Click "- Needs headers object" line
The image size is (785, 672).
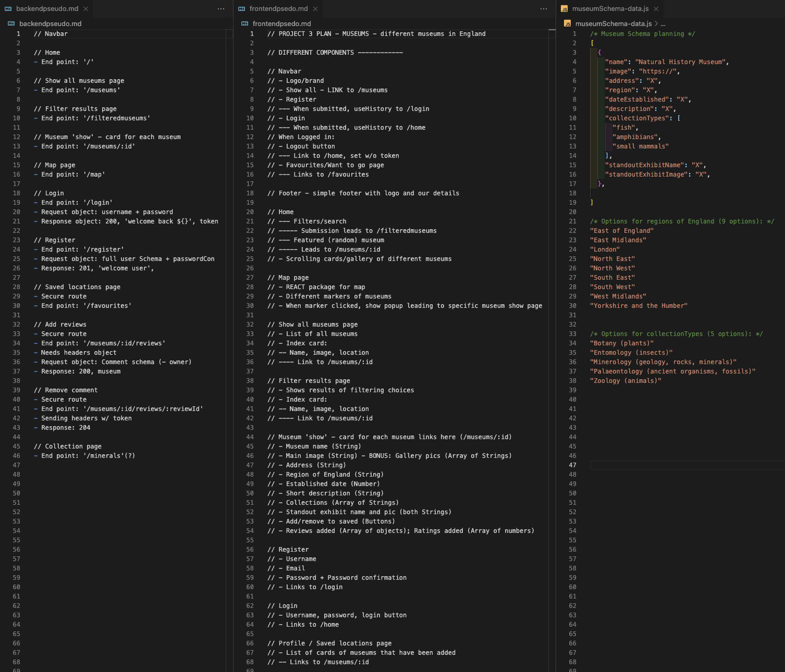(75, 353)
